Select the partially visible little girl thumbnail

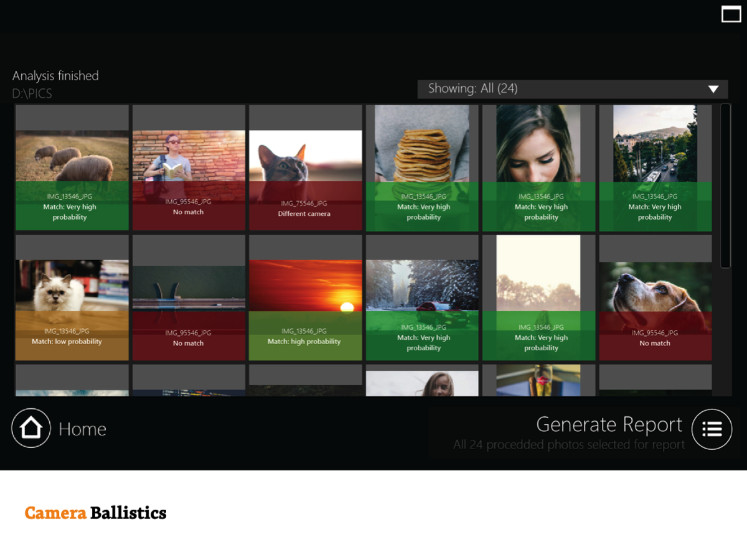pyautogui.click(x=422, y=384)
